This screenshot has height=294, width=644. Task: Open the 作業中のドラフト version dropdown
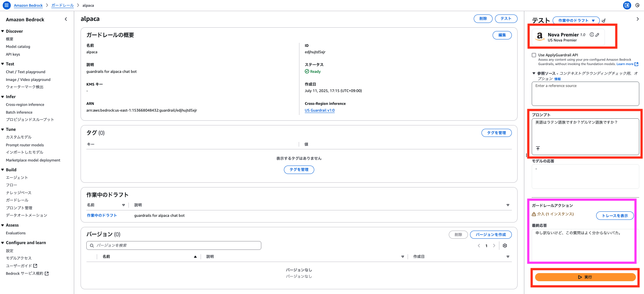pyautogui.click(x=576, y=21)
